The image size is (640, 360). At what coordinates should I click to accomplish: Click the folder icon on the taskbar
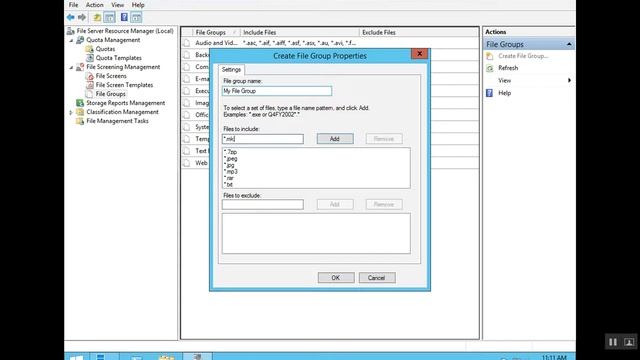(167, 357)
